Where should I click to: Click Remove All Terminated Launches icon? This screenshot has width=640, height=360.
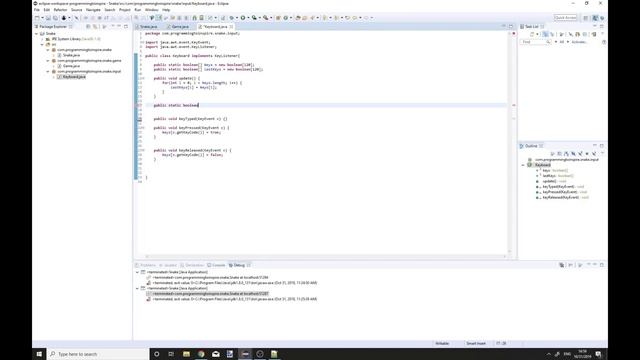point(562,265)
